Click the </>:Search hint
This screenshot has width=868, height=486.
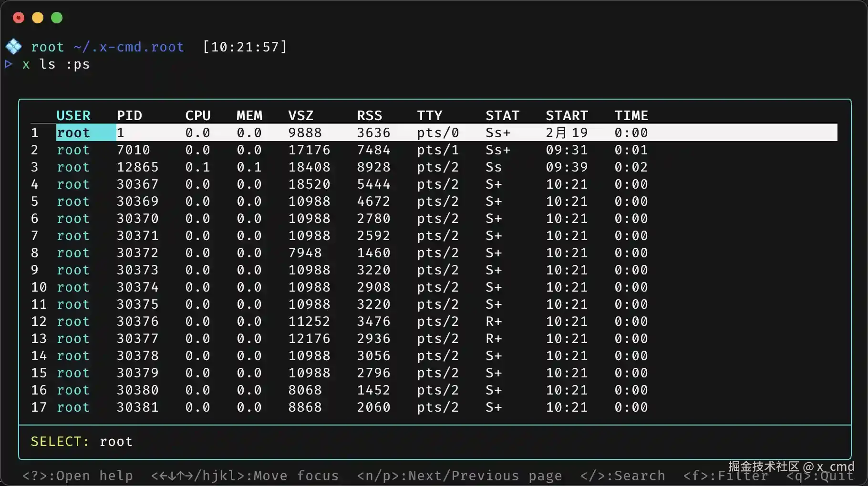(x=623, y=476)
